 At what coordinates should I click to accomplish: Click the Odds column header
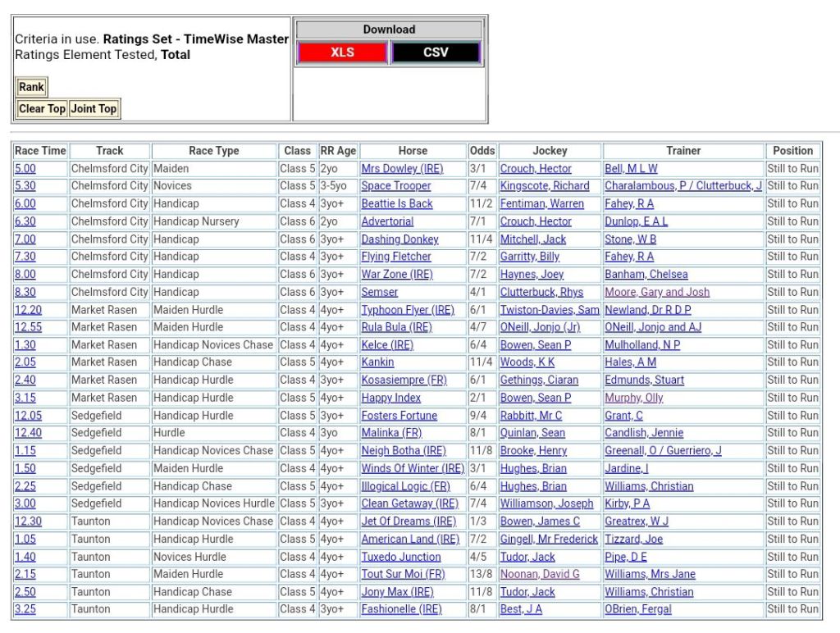coord(482,151)
